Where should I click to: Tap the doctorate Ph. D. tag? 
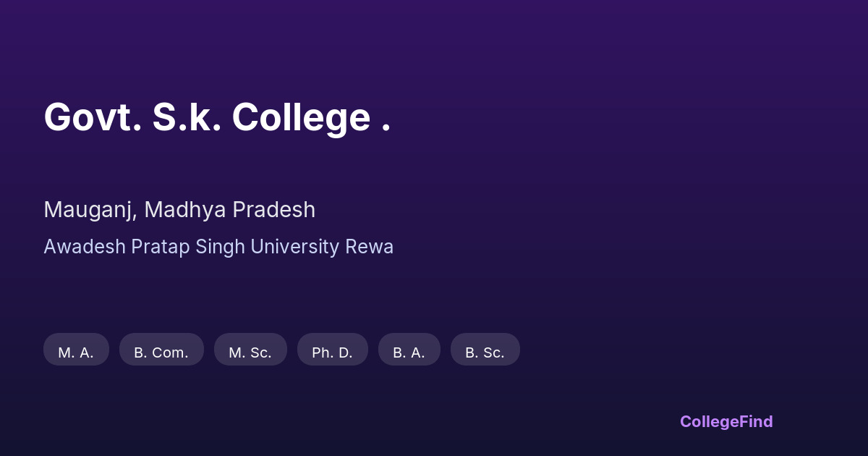332,350
